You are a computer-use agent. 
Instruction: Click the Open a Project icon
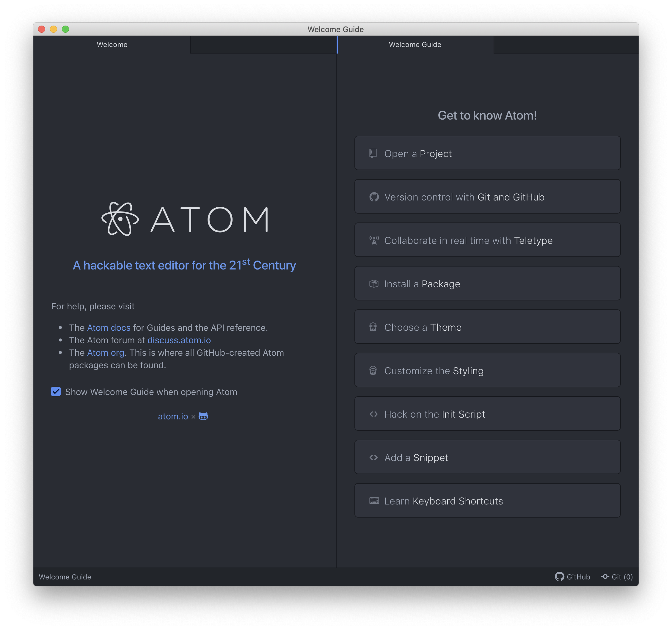click(373, 153)
